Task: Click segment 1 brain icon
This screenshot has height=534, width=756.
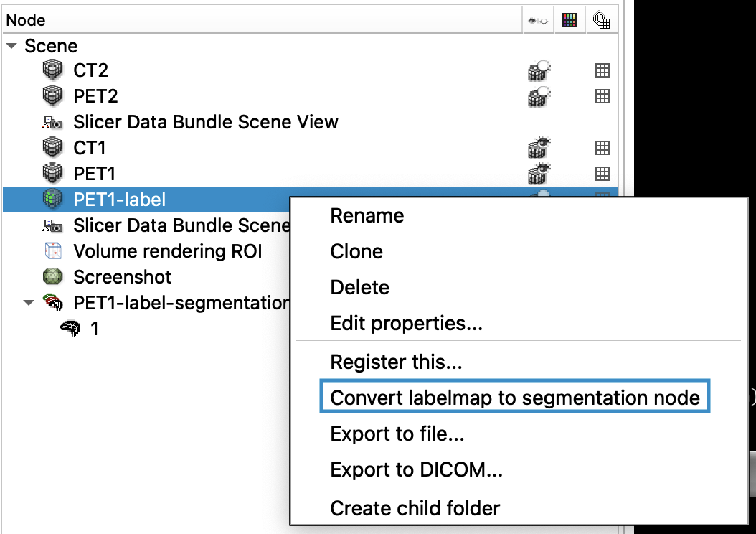Action: [x=70, y=329]
